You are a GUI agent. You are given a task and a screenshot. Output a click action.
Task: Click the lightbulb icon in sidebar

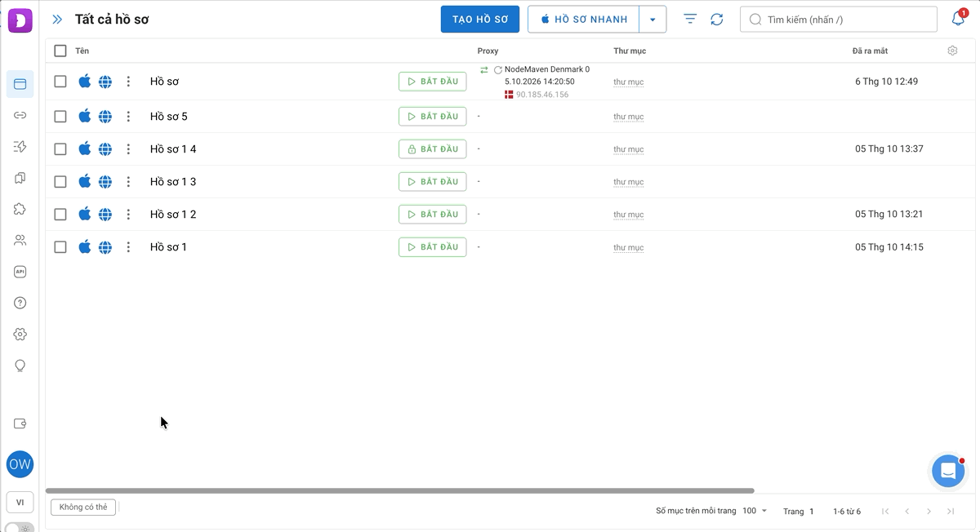(20, 366)
